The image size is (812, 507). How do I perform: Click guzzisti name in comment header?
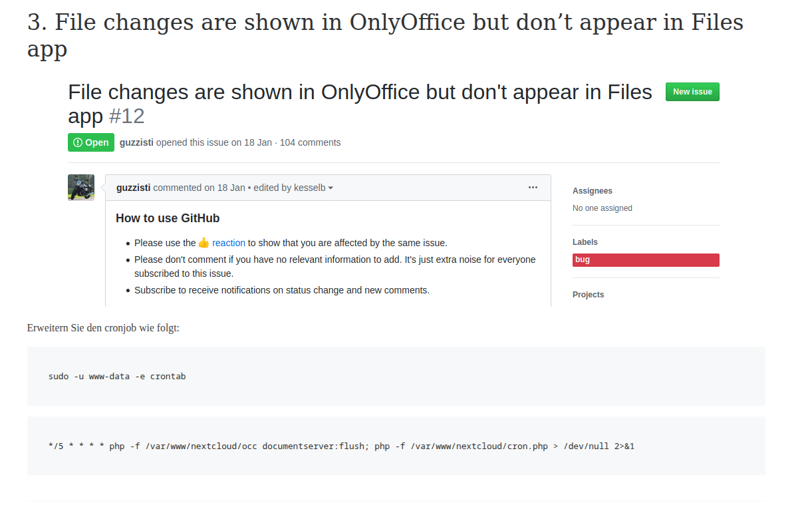[x=133, y=188]
